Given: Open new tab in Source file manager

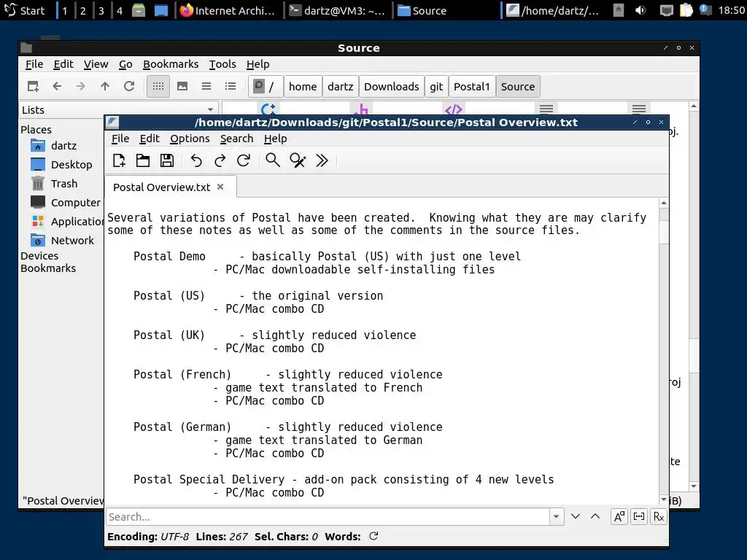Looking at the screenshot, I should pos(33,86).
